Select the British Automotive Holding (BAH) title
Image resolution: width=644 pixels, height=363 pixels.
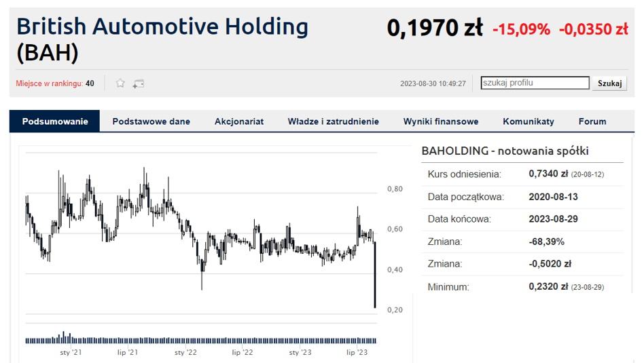coord(162,39)
